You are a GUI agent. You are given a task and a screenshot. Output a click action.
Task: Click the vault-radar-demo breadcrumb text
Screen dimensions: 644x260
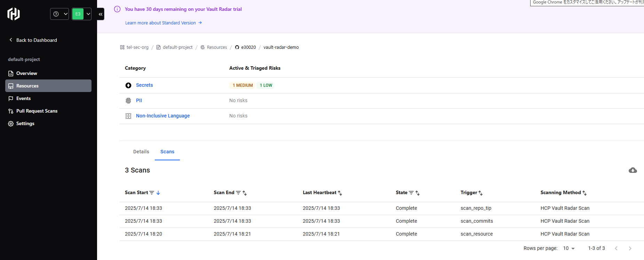(x=281, y=47)
